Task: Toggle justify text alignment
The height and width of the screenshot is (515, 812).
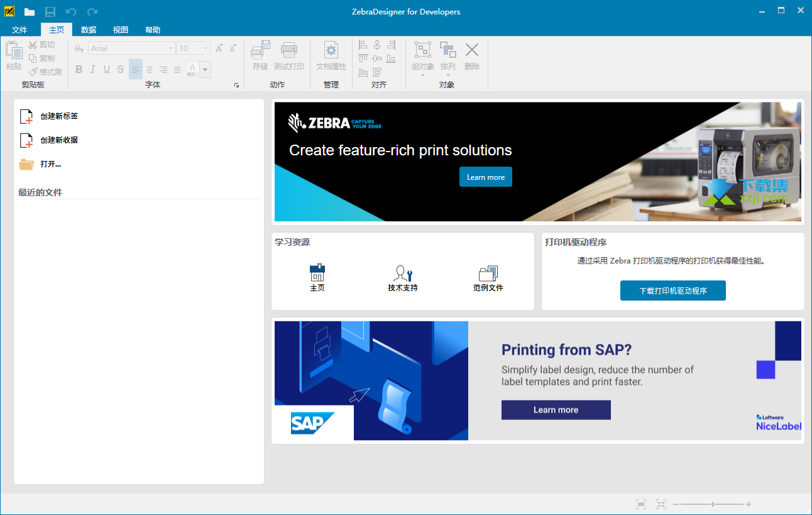Action: 177,69
